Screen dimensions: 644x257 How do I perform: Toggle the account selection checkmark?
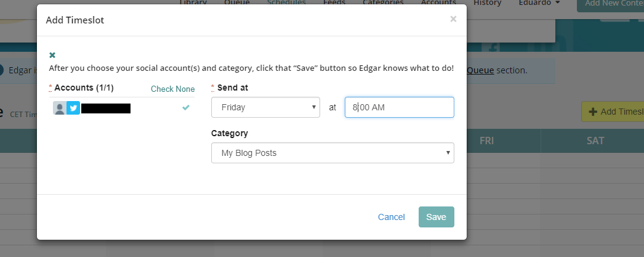(186, 108)
